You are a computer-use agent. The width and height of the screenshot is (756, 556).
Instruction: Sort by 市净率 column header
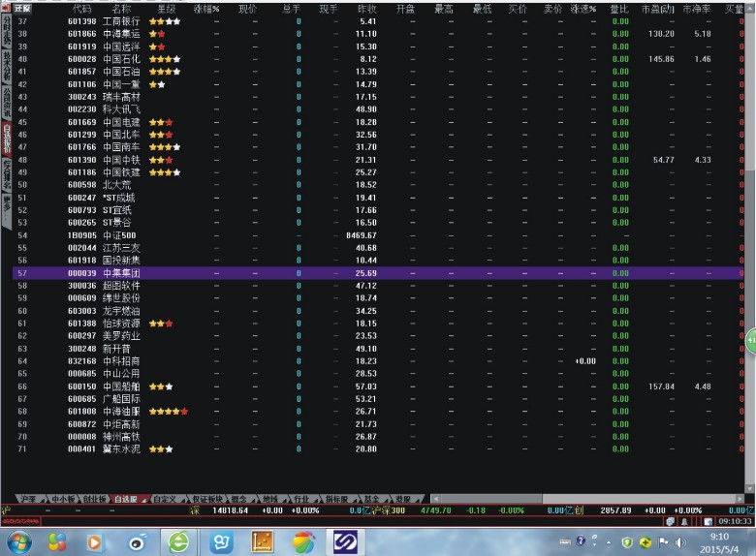[x=697, y=9]
